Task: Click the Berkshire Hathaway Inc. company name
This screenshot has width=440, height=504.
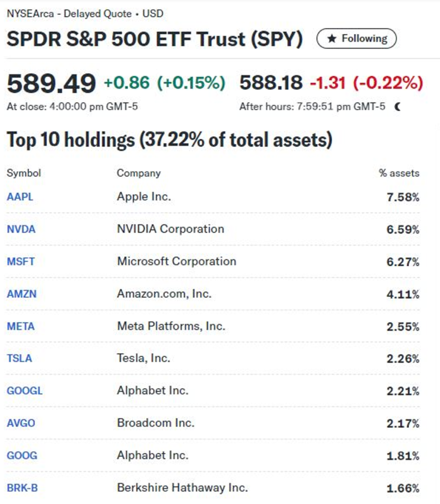Action: (x=182, y=488)
